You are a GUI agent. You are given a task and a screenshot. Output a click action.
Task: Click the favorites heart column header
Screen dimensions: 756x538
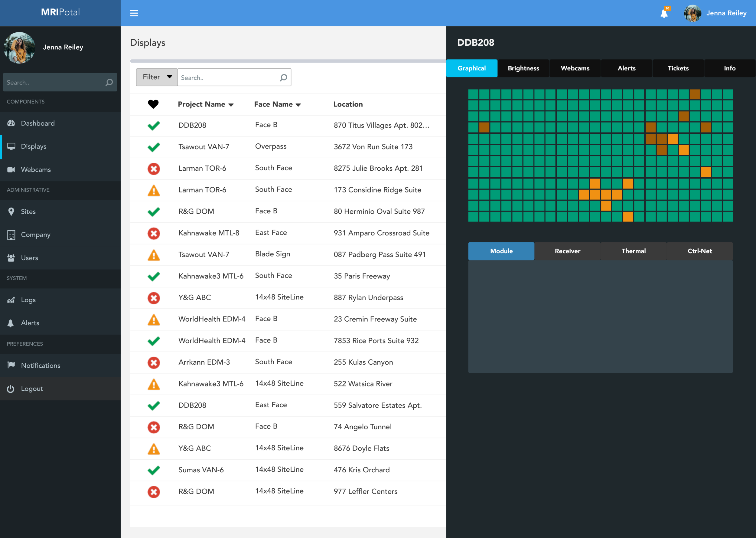pos(153,104)
